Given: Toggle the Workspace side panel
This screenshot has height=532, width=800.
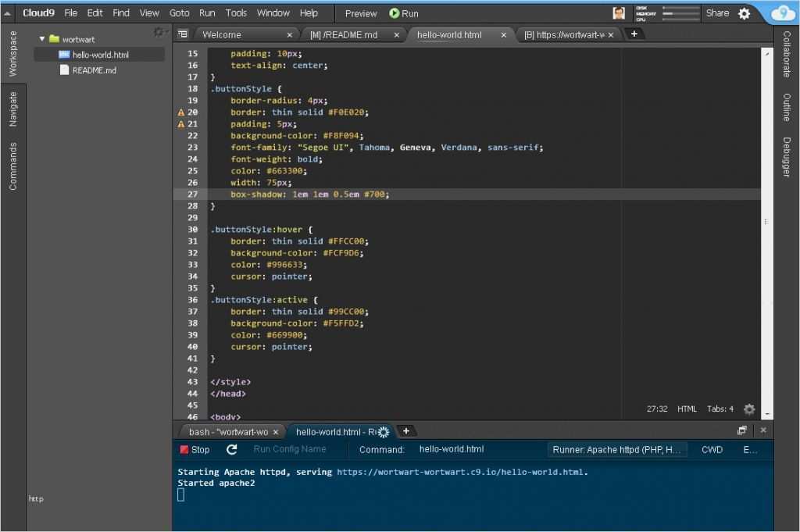Looking at the screenshot, I should point(12,54).
